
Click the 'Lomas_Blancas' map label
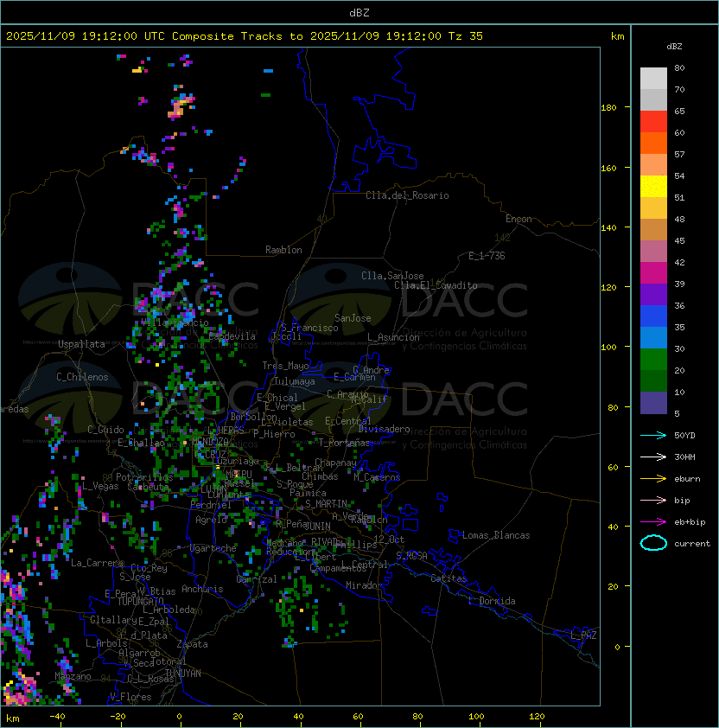496,535
